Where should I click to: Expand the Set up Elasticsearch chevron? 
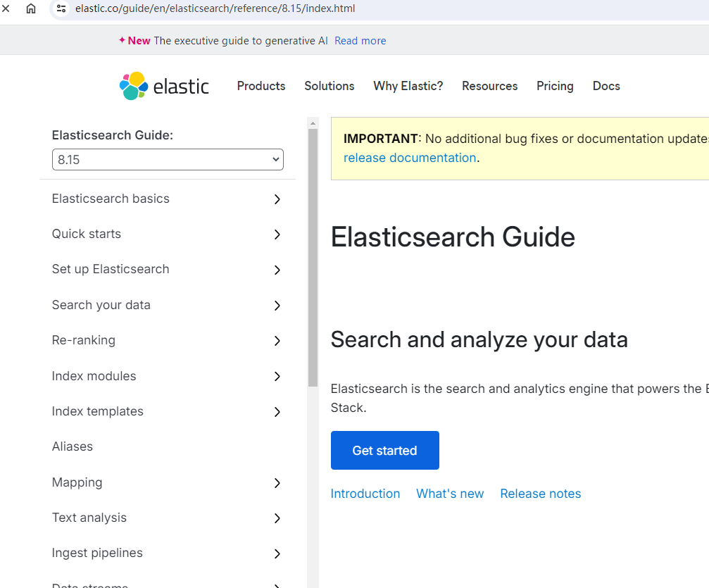[x=277, y=270]
